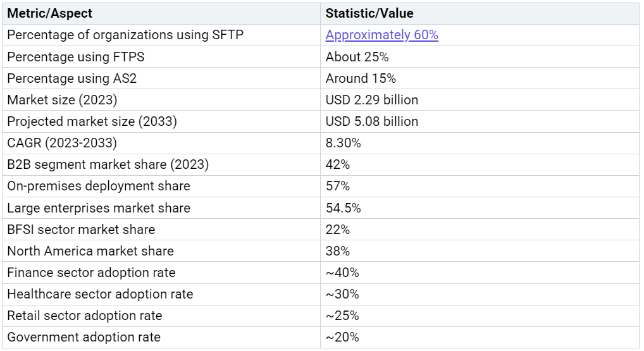Click the "54.5%" value cell
This screenshot has height=351, width=644.
pyautogui.click(x=342, y=207)
